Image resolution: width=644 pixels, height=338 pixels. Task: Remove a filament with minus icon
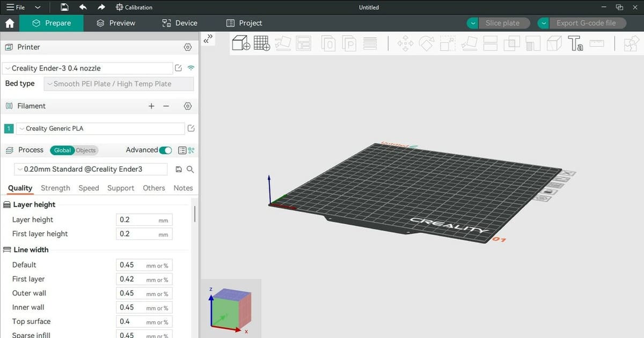[166, 106]
